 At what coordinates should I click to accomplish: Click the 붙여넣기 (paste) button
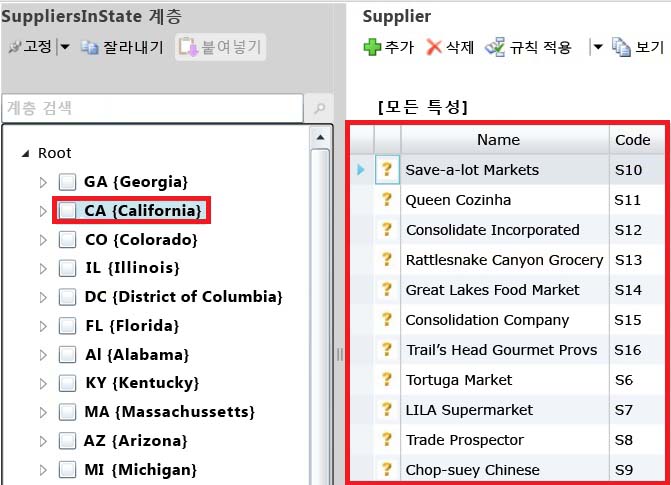pyautogui.click(x=220, y=47)
